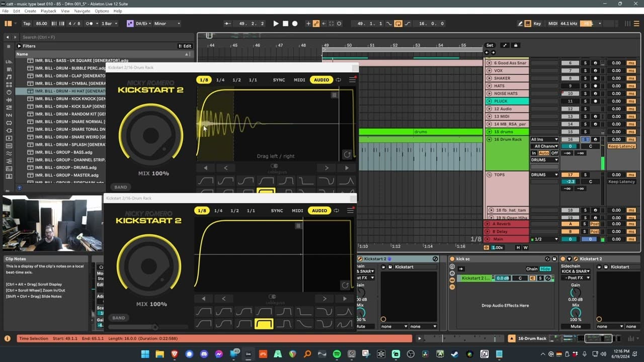
Task: Click the Set locator button
Action: 490,45
